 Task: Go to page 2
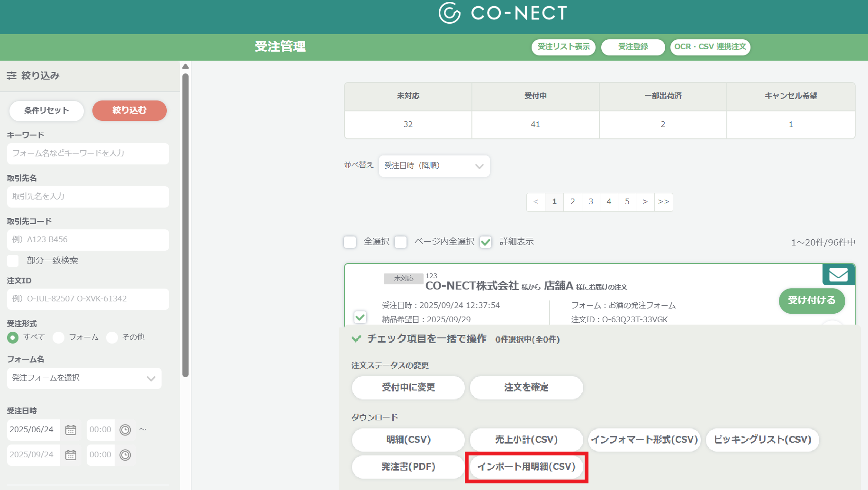click(x=573, y=202)
